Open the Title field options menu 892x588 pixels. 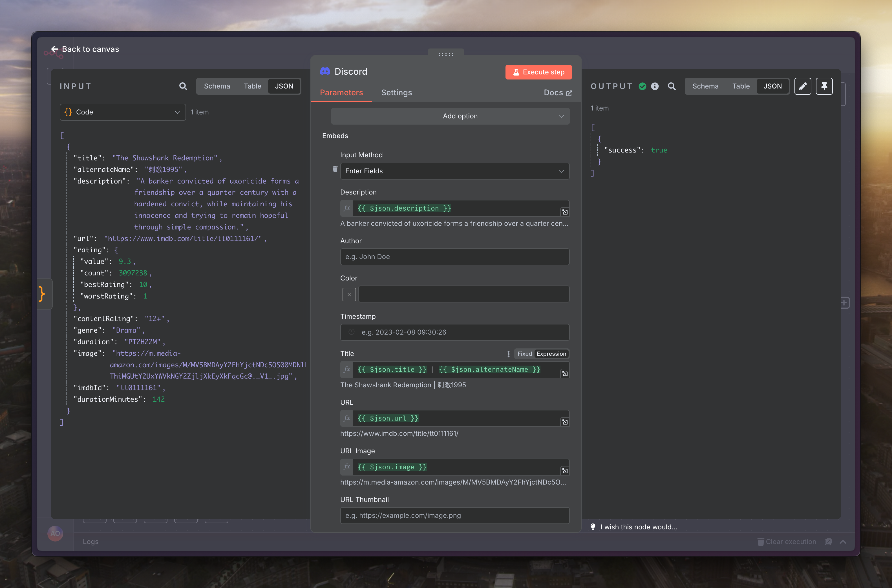(x=508, y=354)
